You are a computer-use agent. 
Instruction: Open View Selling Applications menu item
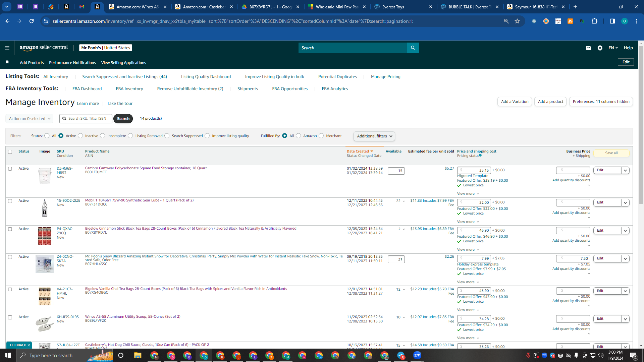click(x=123, y=63)
